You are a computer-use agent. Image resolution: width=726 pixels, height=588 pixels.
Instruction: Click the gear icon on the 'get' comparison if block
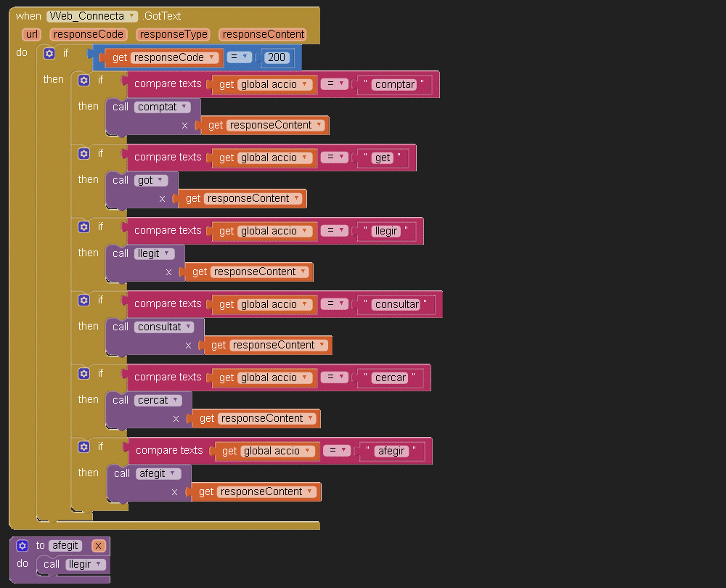[x=83, y=154]
